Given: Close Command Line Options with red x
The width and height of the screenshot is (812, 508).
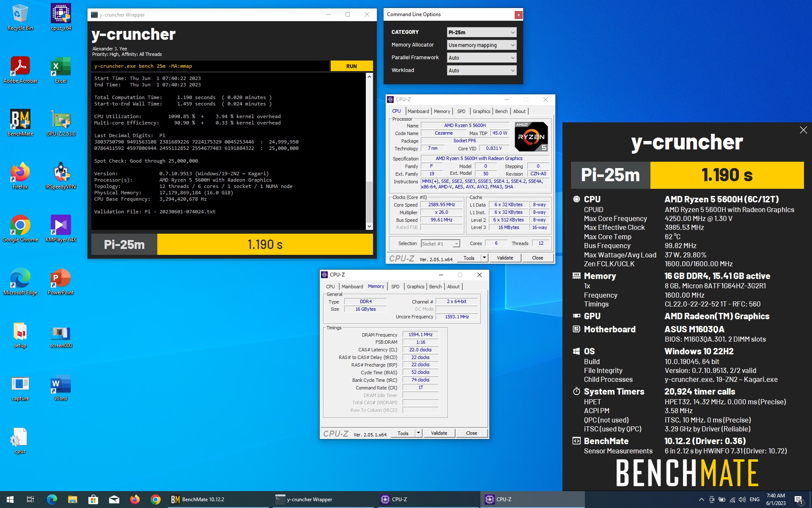Looking at the screenshot, I should pos(518,15).
